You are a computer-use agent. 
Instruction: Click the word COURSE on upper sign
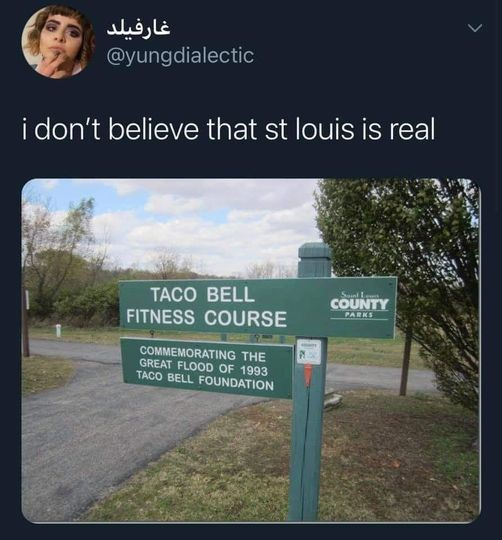pyautogui.click(x=245, y=318)
